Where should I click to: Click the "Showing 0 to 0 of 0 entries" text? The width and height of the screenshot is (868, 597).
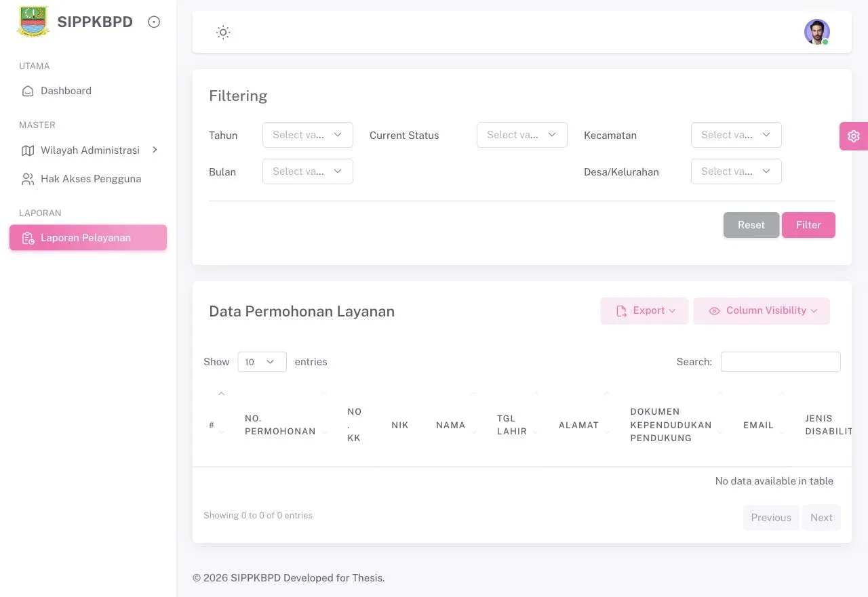(x=258, y=516)
